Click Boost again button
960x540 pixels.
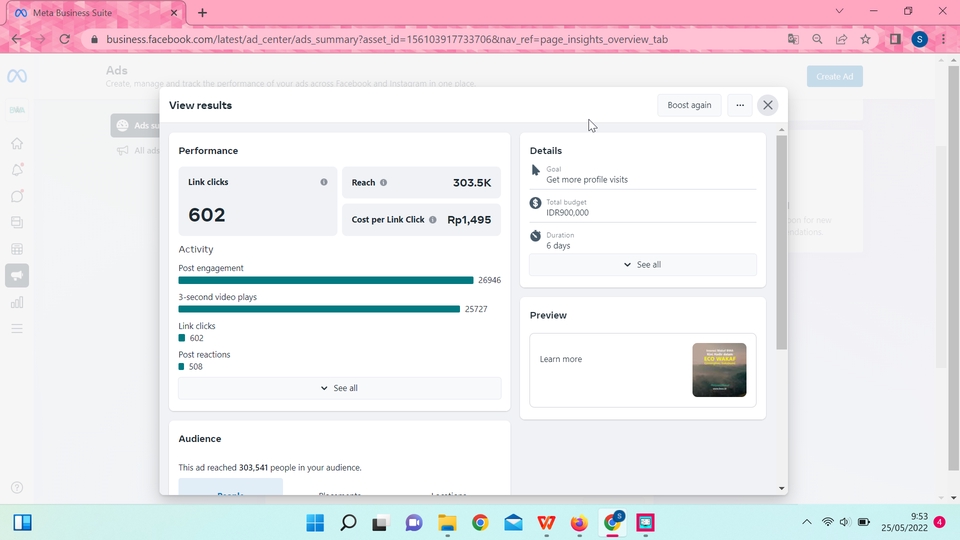pyautogui.click(x=689, y=105)
